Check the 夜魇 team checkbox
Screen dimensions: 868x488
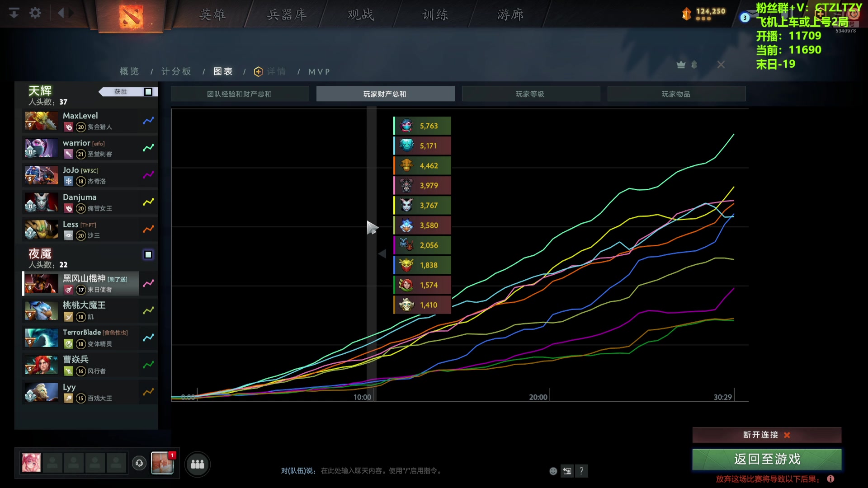click(x=148, y=254)
